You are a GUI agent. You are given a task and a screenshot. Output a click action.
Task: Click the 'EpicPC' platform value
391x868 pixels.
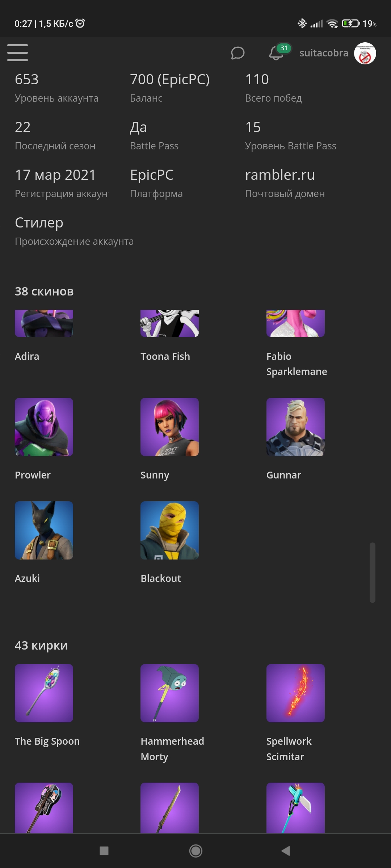tap(152, 175)
